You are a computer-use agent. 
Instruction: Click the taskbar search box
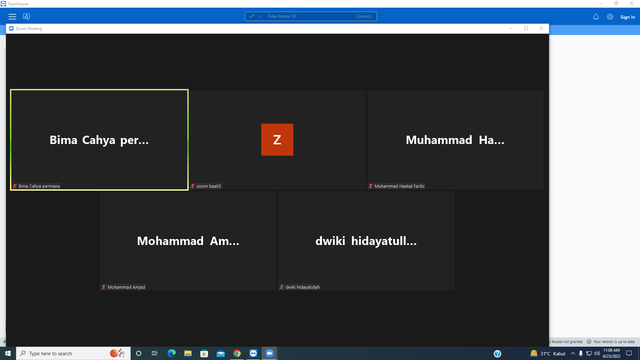click(73, 353)
